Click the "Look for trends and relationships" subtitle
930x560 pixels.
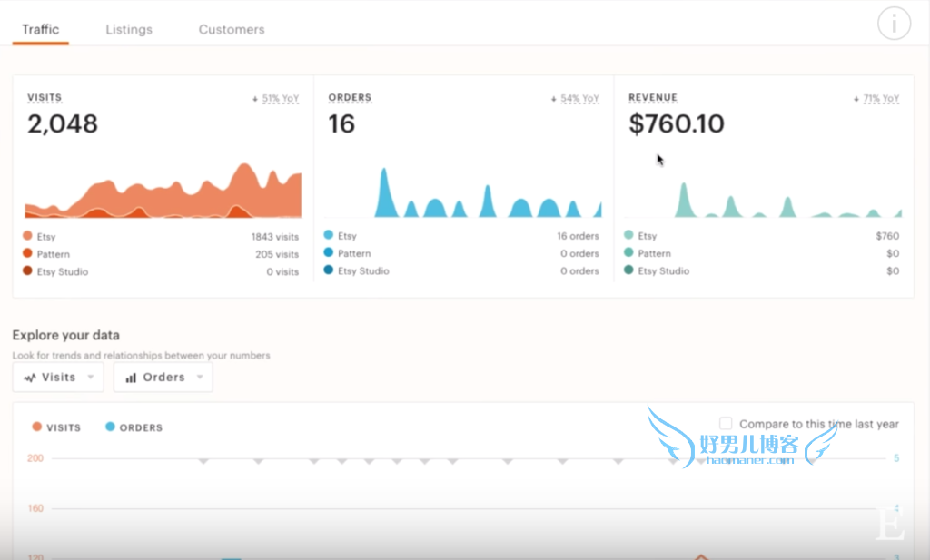coord(141,356)
